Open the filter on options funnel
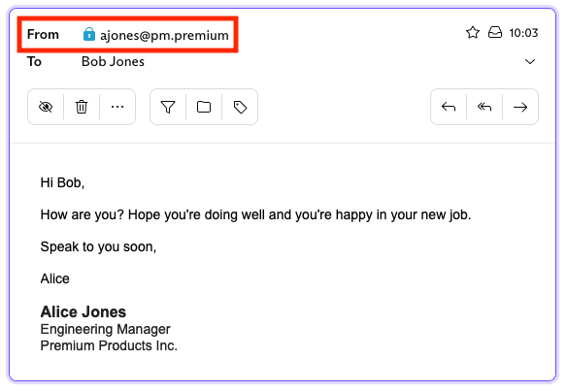The image size is (567, 392). [168, 107]
